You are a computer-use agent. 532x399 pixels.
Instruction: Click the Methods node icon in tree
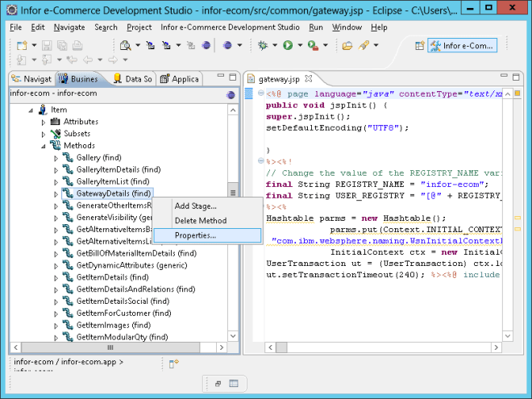[x=56, y=146]
